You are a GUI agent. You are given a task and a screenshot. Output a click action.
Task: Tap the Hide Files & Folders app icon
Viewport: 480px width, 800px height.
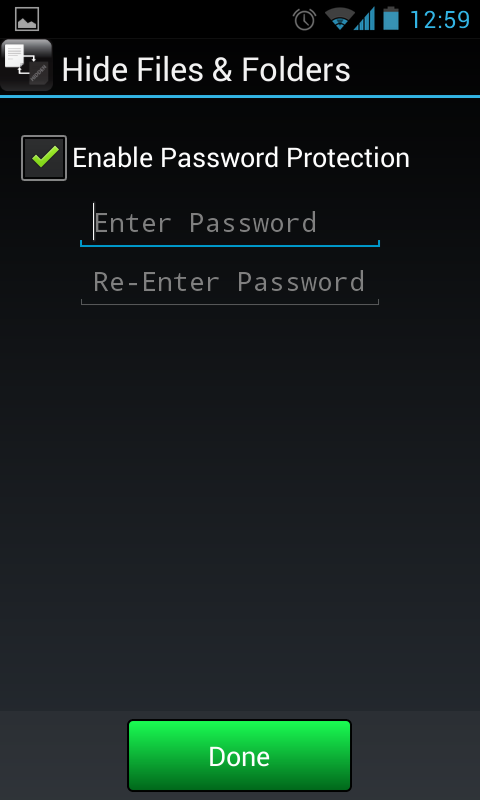click(x=27, y=66)
